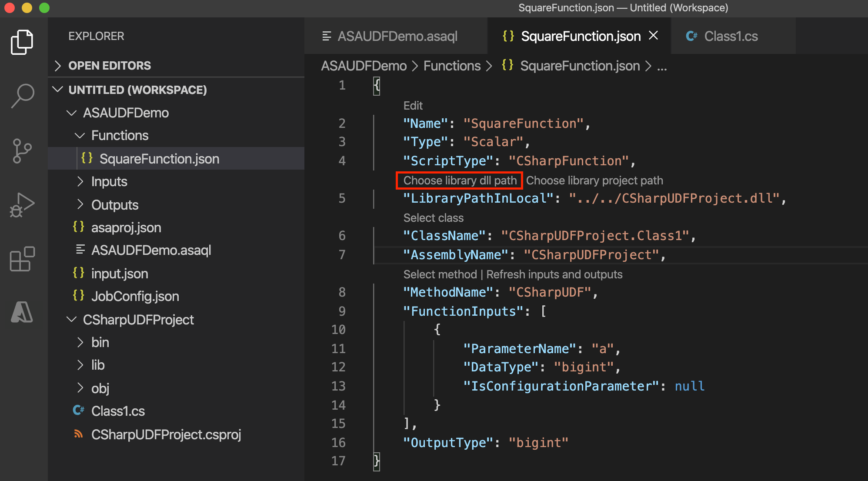Open the Search view
Viewport: 868px width, 481px height.
click(22, 95)
